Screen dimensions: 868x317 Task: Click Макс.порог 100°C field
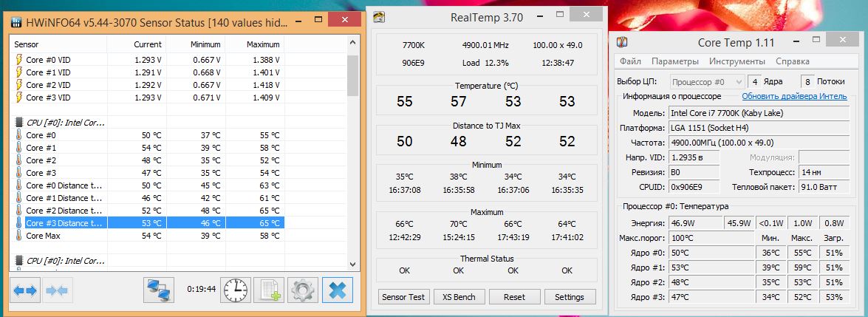pyautogui.click(x=711, y=238)
